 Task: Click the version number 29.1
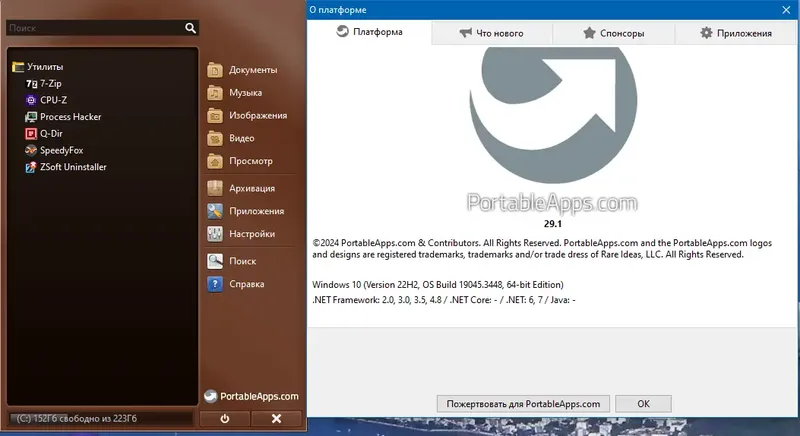[553, 224]
